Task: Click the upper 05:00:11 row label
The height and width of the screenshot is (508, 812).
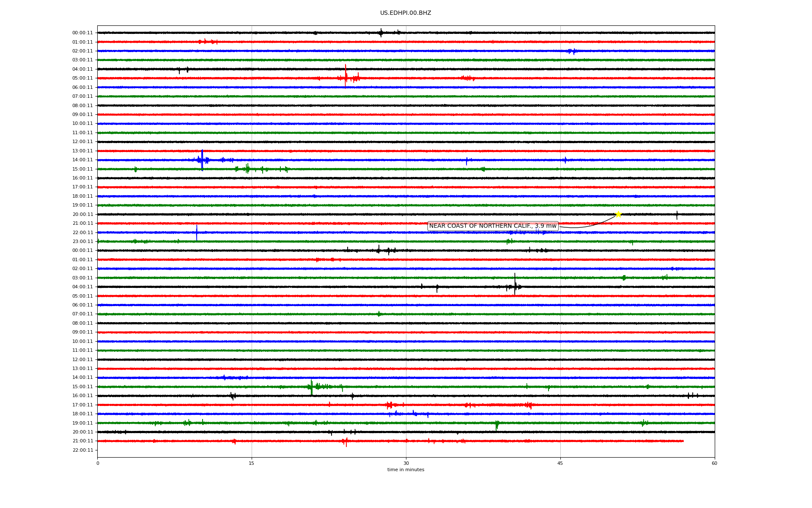Action: [82, 78]
